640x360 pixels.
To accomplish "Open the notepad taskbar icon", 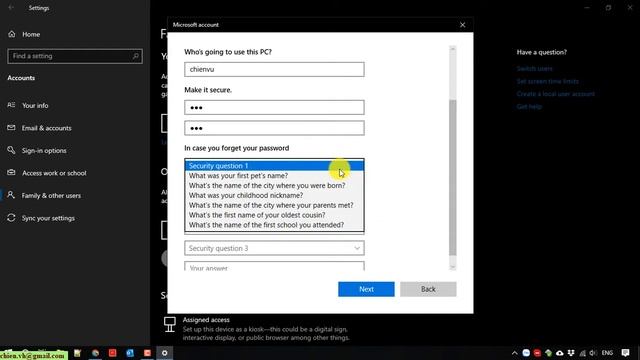I will click(78, 353).
